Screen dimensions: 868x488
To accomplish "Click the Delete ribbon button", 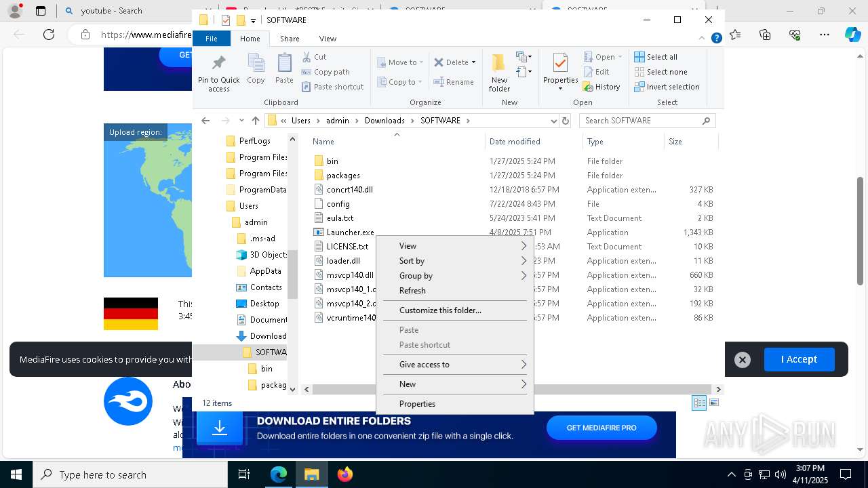I will [x=454, y=62].
